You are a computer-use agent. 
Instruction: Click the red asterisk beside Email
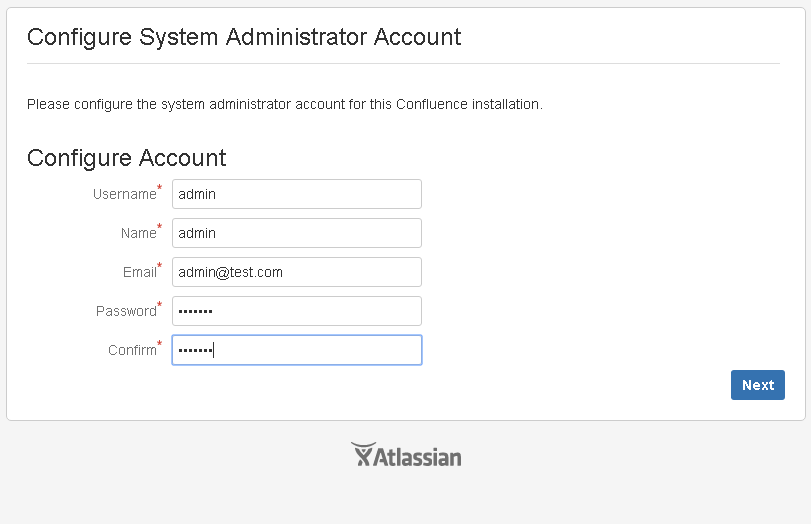click(160, 265)
